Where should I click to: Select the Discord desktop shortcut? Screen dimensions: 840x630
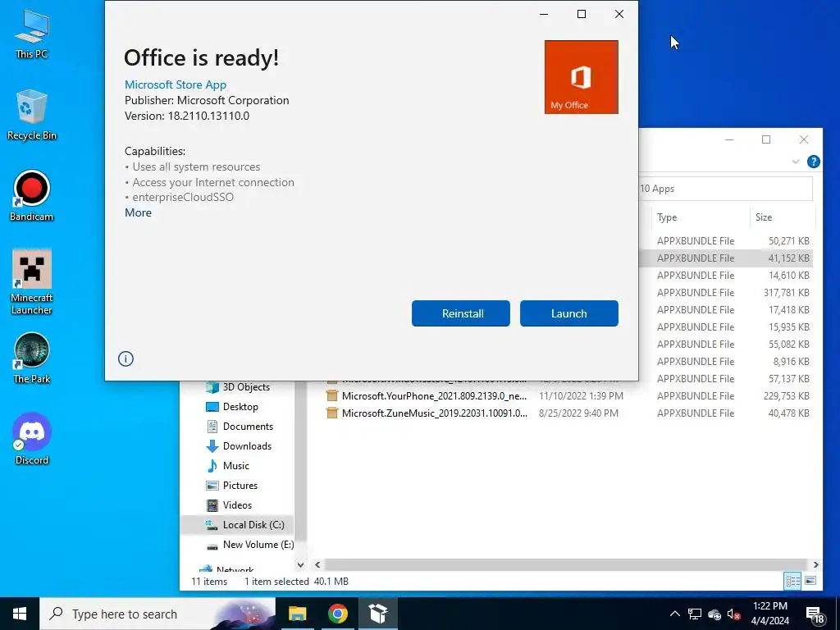pos(32,440)
